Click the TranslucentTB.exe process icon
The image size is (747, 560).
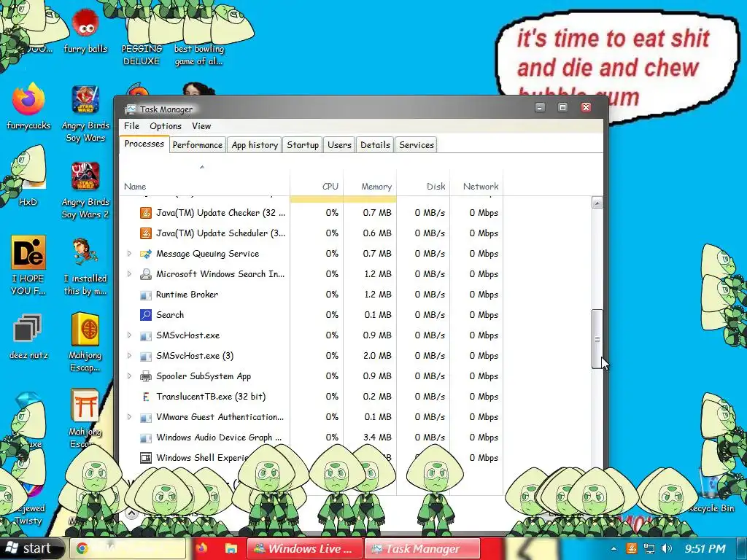145,396
